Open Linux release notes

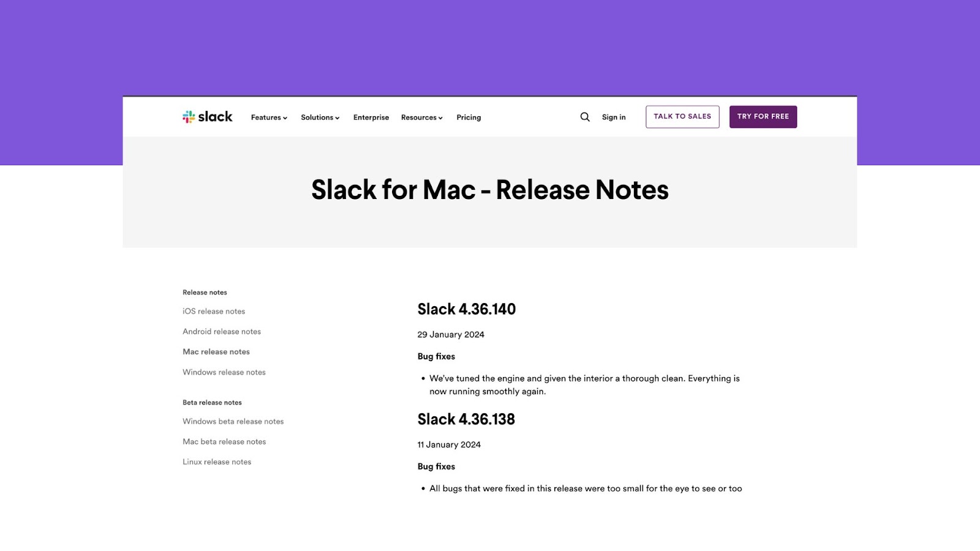(217, 462)
